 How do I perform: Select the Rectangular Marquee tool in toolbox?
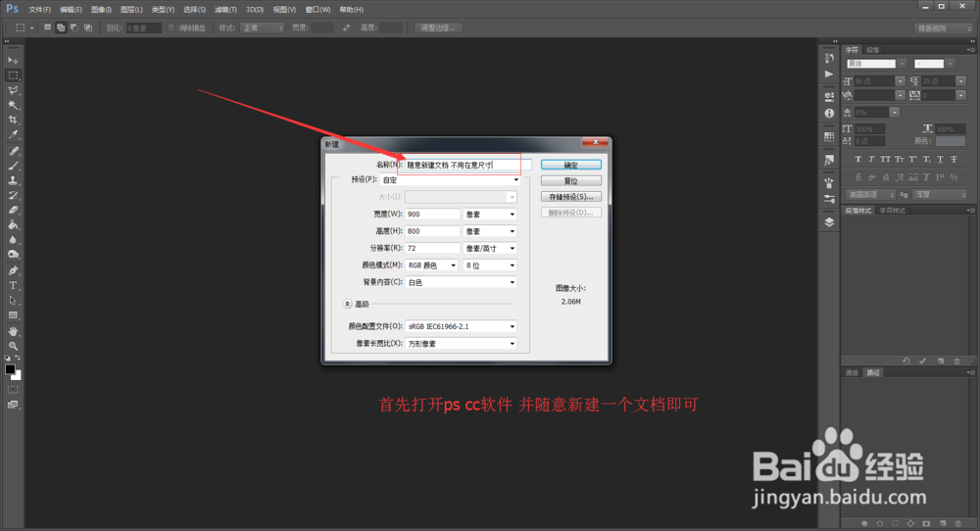coord(13,75)
